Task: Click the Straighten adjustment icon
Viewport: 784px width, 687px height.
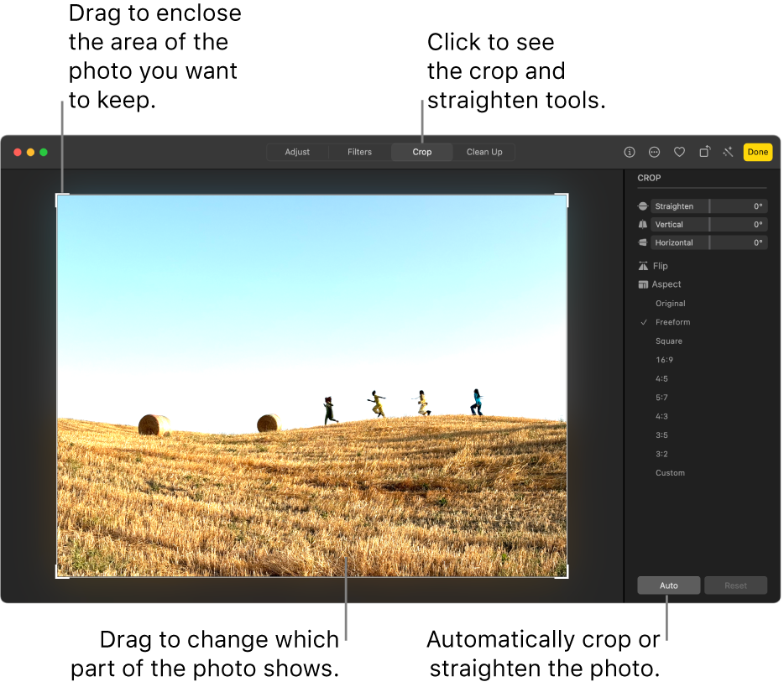Action: point(643,206)
